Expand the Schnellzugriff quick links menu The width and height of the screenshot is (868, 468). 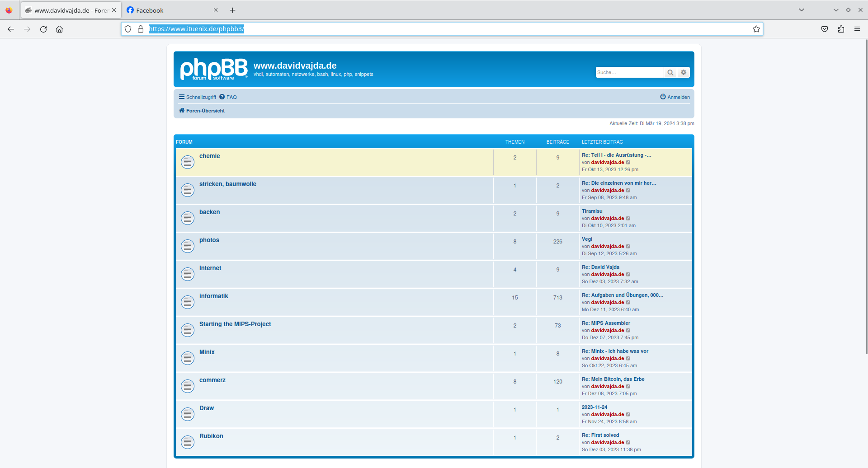click(198, 97)
